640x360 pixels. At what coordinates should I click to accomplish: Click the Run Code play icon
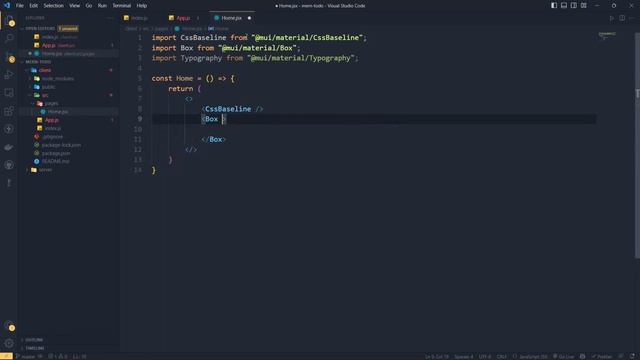click(611, 18)
